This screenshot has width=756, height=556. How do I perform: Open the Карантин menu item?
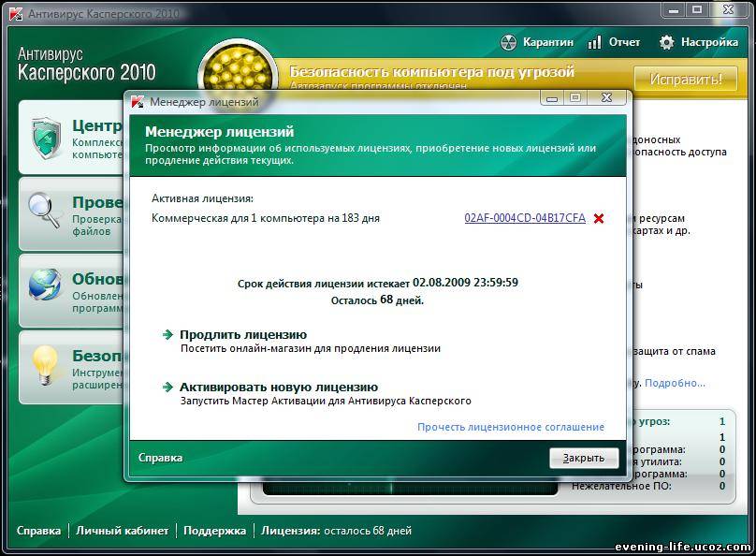[x=547, y=42]
